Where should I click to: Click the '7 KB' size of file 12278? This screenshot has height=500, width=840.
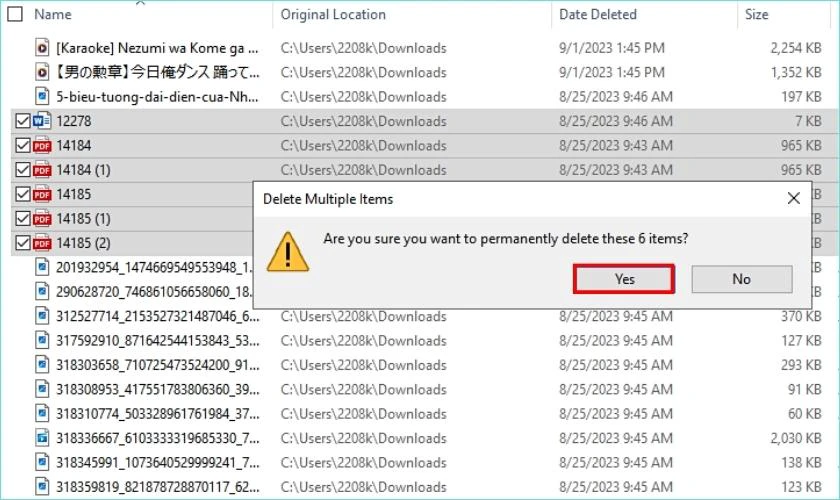click(x=808, y=121)
